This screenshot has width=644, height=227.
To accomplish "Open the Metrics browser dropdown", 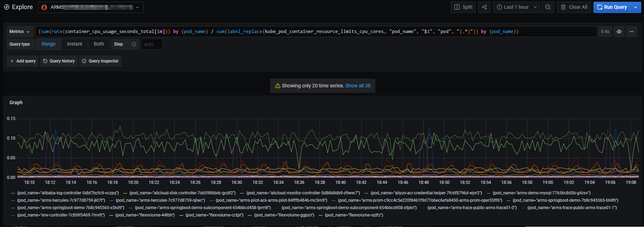I will pos(20,32).
